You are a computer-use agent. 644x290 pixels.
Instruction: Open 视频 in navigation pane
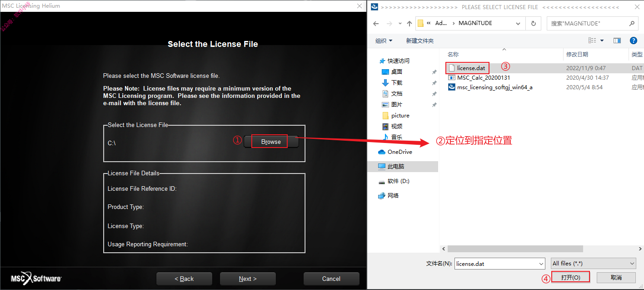(396, 126)
